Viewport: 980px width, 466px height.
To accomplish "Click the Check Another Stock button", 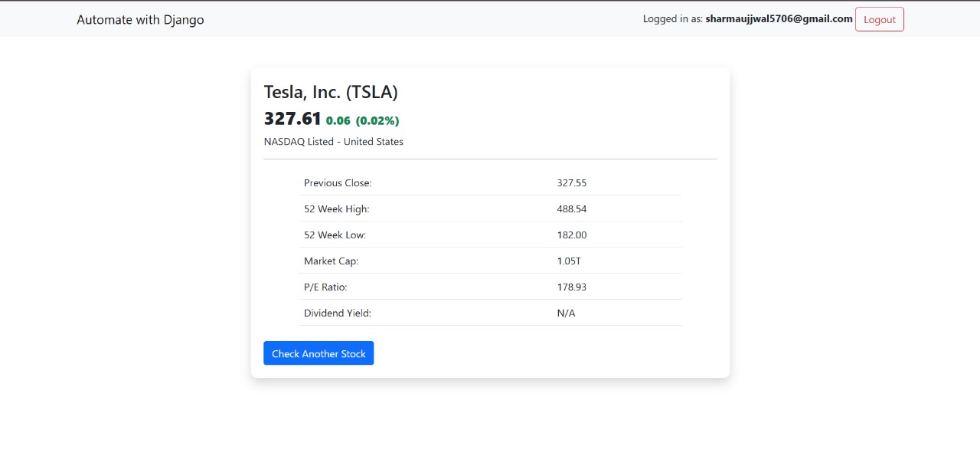I will coord(318,353).
